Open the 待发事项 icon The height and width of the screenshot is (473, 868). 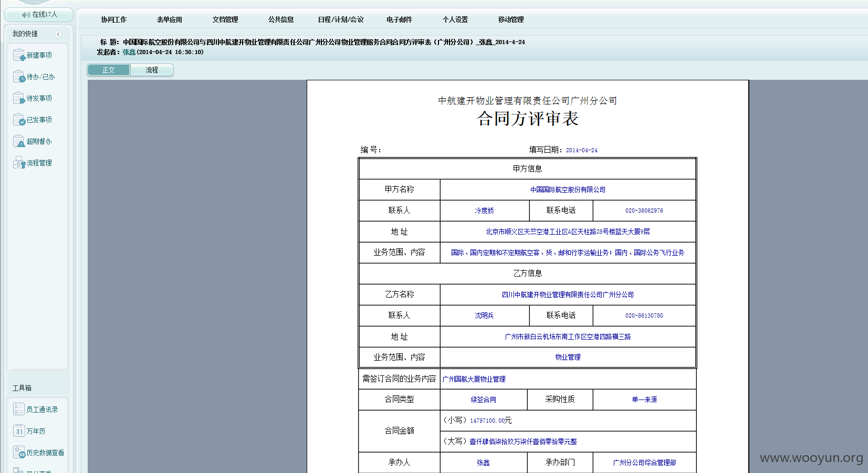click(x=19, y=98)
